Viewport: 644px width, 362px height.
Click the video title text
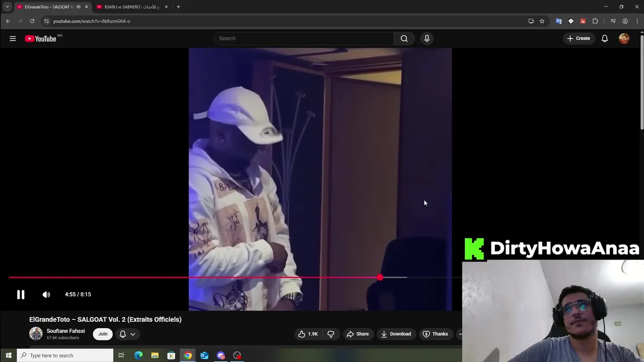click(x=105, y=319)
